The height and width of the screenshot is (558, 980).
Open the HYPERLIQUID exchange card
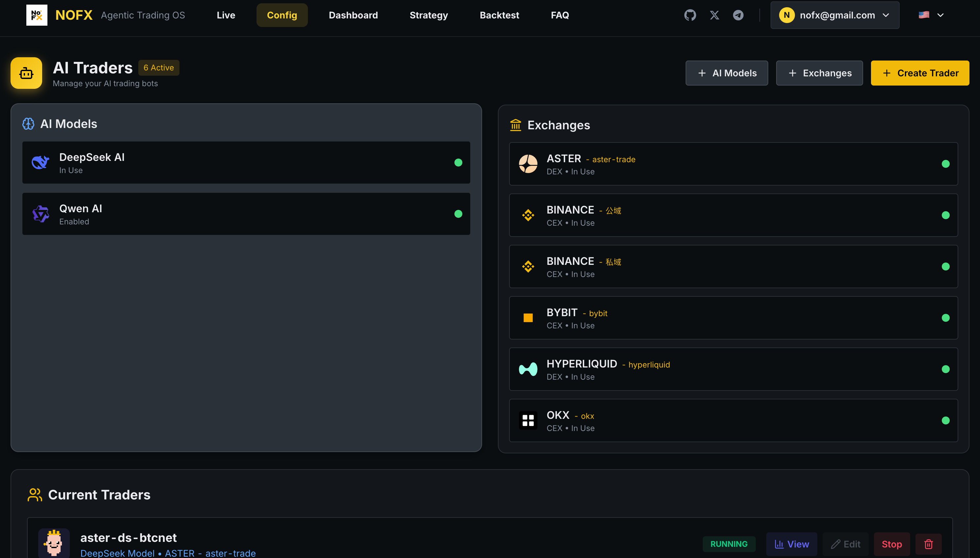(x=733, y=369)
